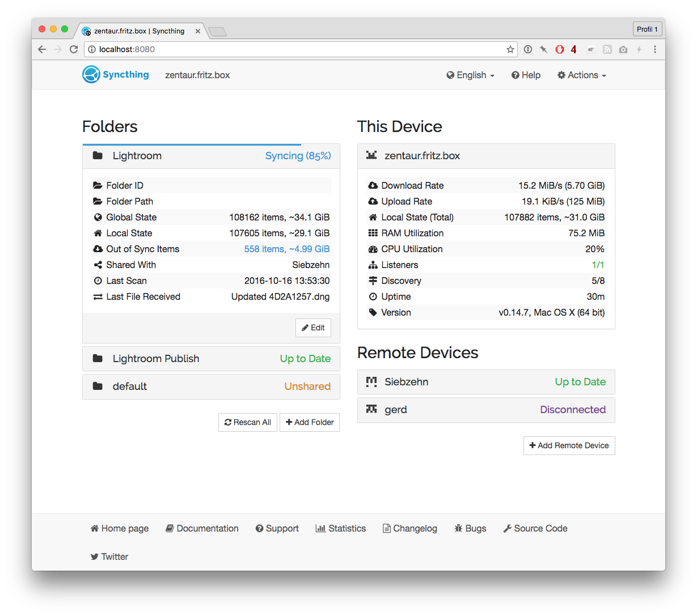Collapse the Lightroom folder panel
Image resolution: width=697 pixels, height=616 pixels.
(x=211, y=156)
